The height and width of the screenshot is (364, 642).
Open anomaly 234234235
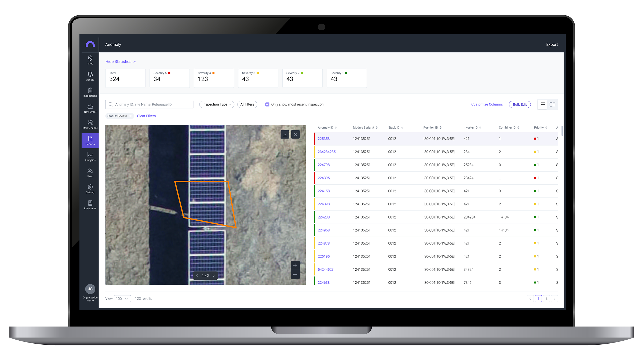(327, 152)
